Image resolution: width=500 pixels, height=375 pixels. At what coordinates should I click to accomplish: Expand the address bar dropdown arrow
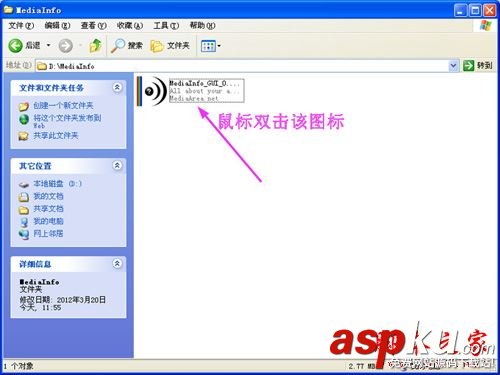click(453, 66)
